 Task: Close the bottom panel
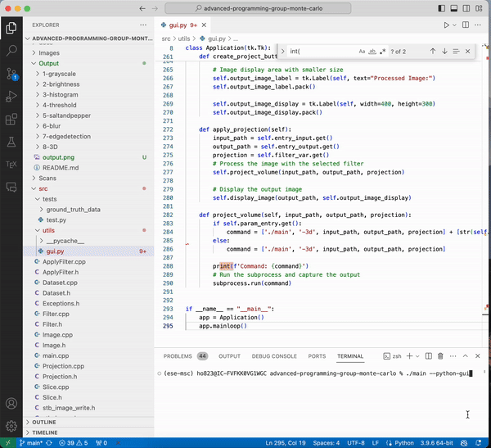tap(478, 355)
